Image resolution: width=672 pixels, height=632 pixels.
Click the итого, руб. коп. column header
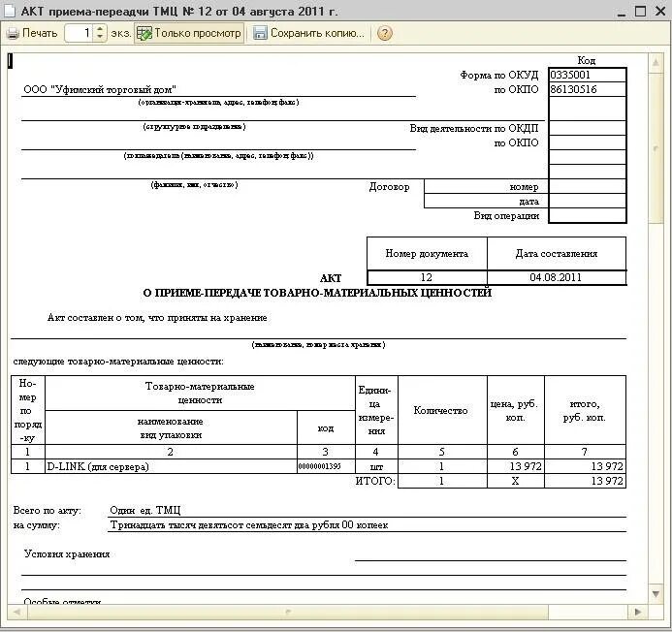coord(585,410)
